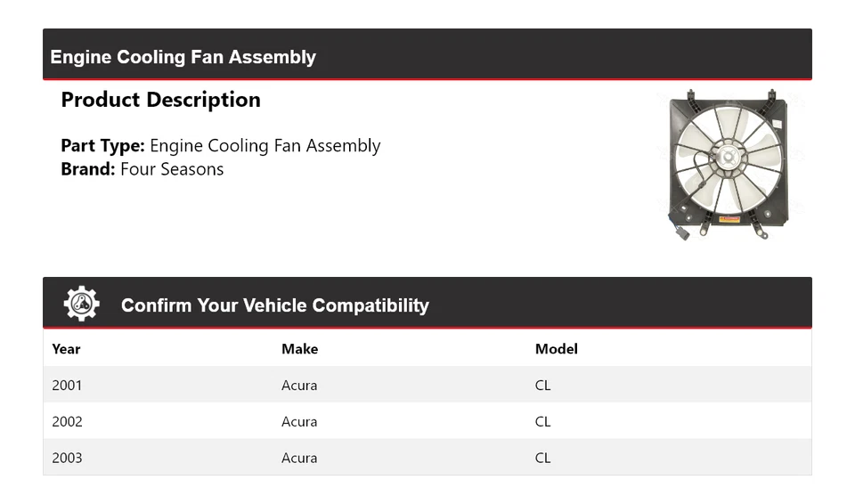This screenshot has width=855, height=504.
Task: Click the Brand label
Action: 88,169
